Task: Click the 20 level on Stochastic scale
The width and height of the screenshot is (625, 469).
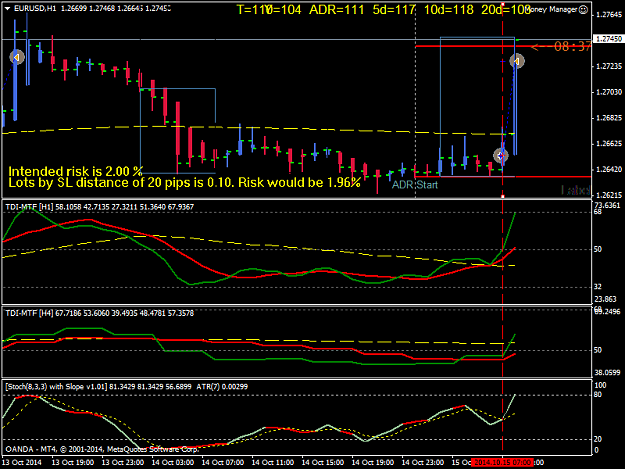Action: pos(597,439)
